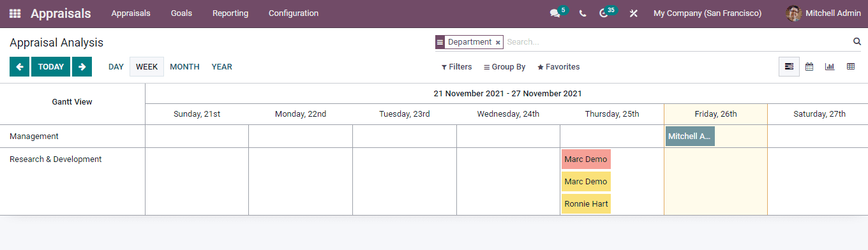Expand the Filters dropdown
The height and width of the screenshot is (250, 868).
pos(457,67)
